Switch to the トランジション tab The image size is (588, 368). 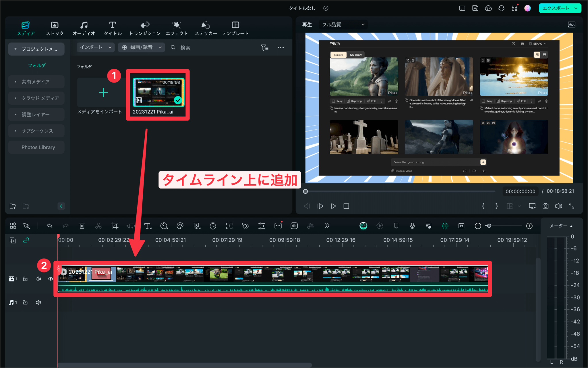[x=145, y=28]
